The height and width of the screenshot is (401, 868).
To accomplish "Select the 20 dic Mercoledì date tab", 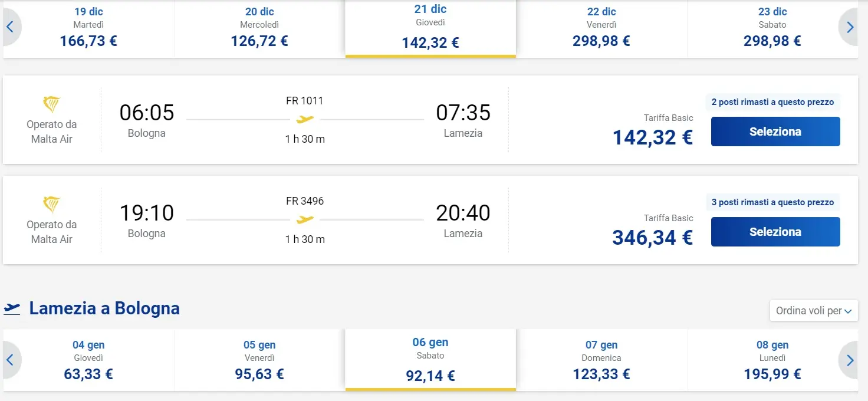I will pyautogui.click(x=259, y=28).
